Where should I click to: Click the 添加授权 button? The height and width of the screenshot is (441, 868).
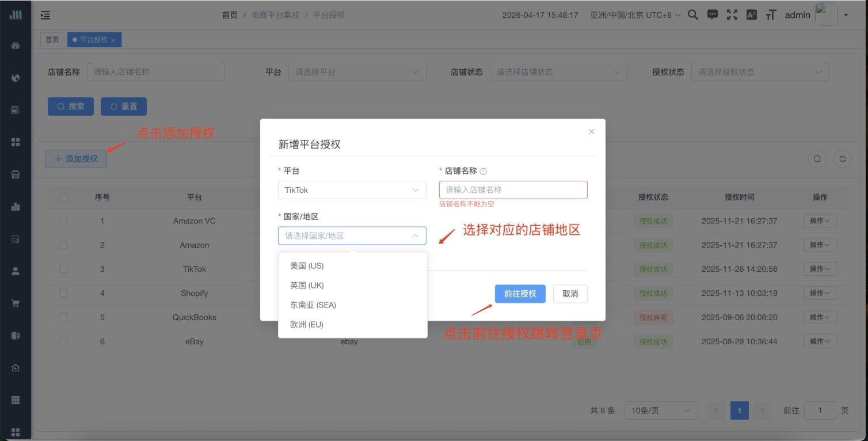point(76,159)
